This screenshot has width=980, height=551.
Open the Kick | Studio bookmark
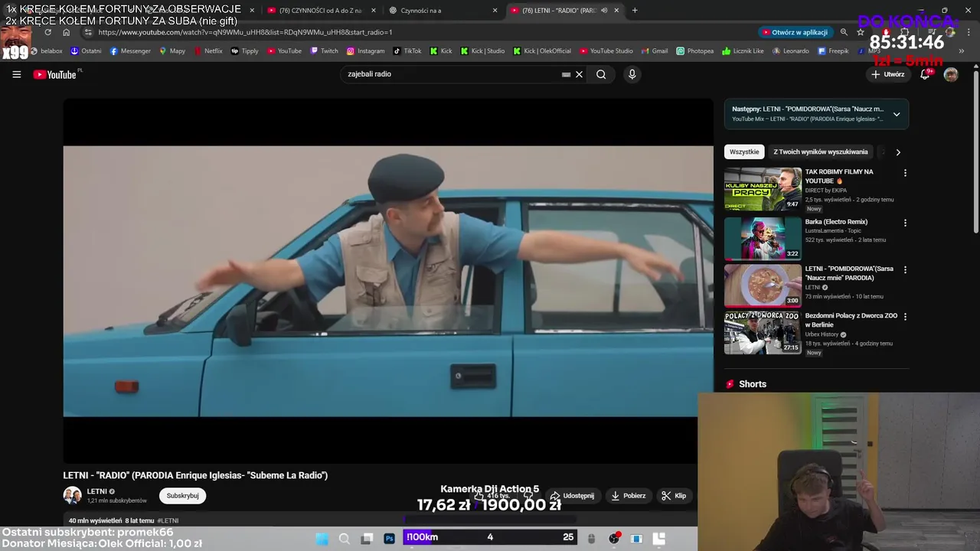tap(482, 51)
